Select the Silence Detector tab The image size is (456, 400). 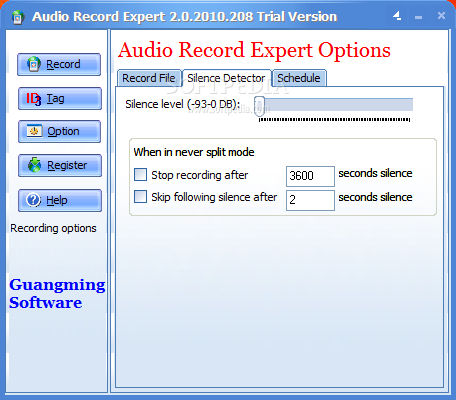pos(226,78)
